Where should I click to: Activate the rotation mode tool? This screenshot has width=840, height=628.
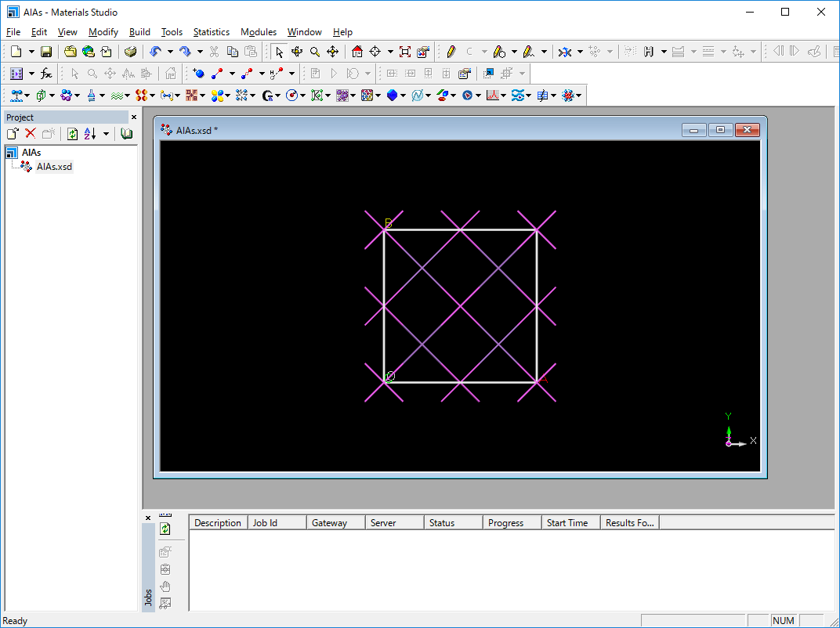coord(297,52)
